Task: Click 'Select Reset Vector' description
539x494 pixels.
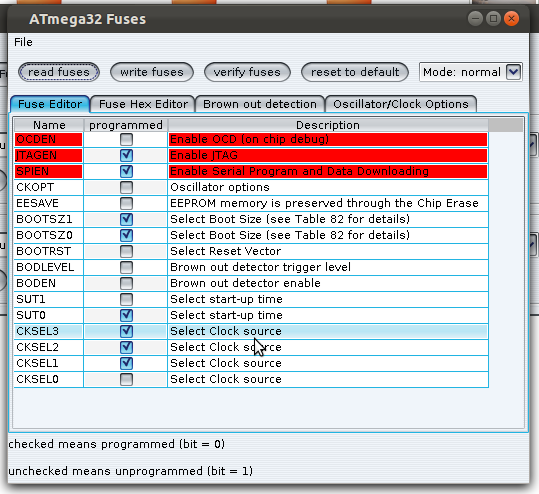Action: (x=328, y=251)
